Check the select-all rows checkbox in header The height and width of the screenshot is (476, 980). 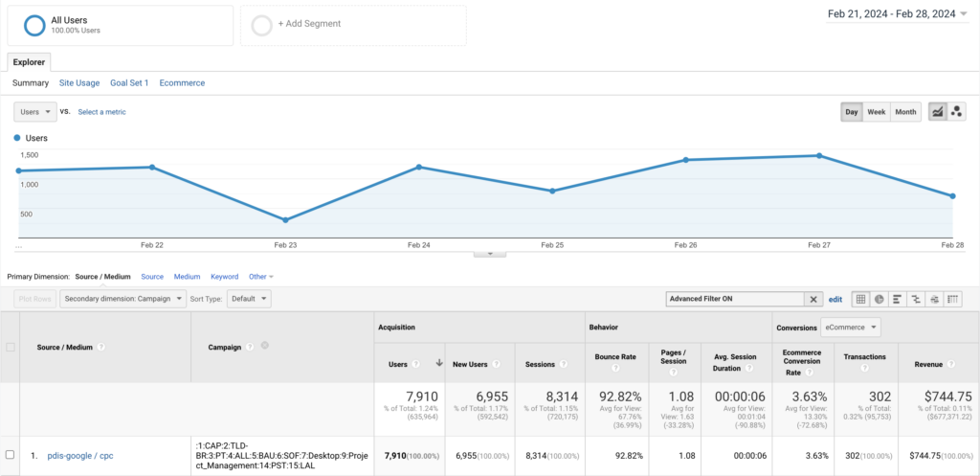point(11,347)
